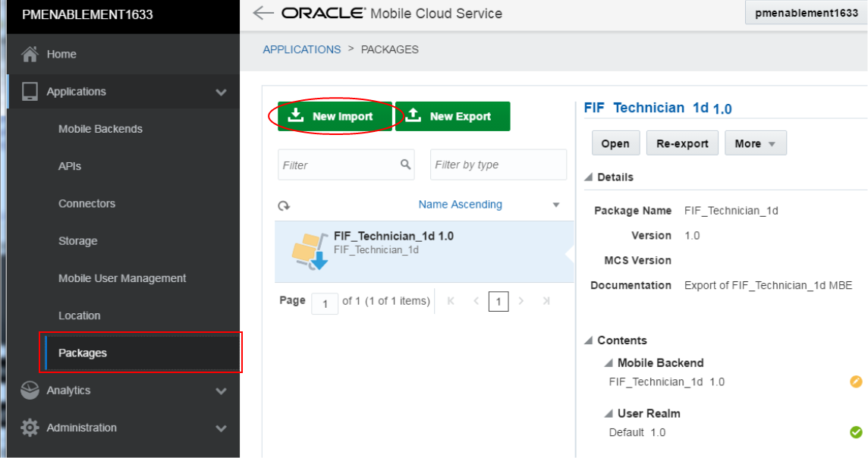Click the PMENABLEMENT1633 sidebar title
The height and width of the screenshot is (458, 868).
[87, 14]
